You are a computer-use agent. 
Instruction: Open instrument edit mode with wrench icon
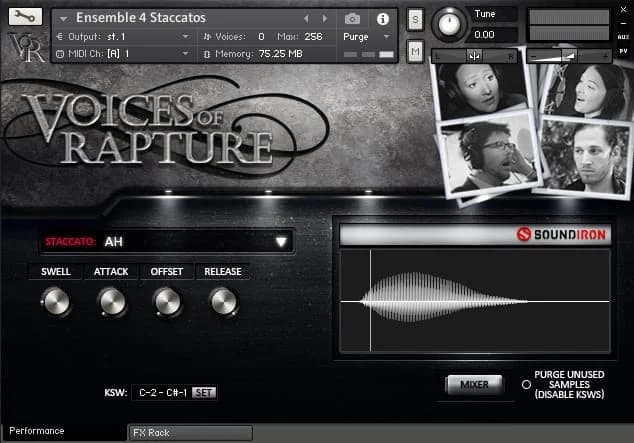click(x=25, y=16)
